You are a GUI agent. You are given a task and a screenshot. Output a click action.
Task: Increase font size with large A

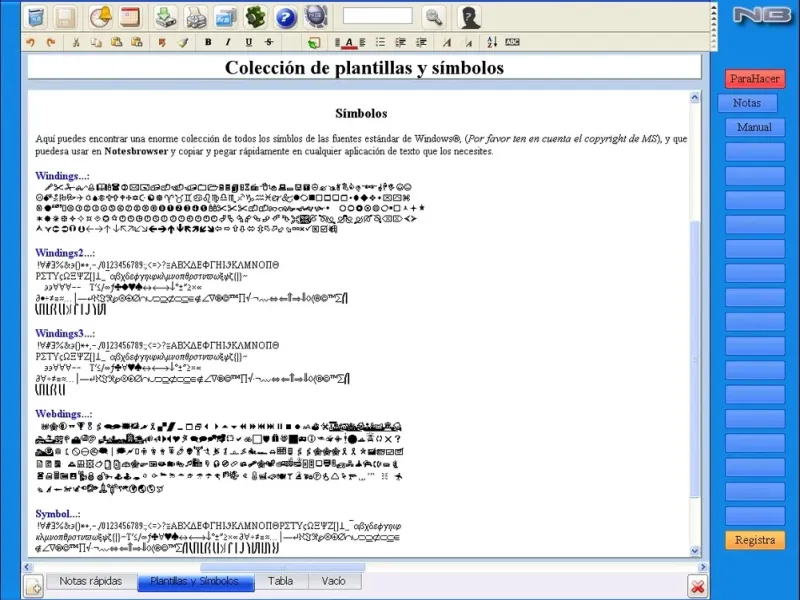[447, 42]
